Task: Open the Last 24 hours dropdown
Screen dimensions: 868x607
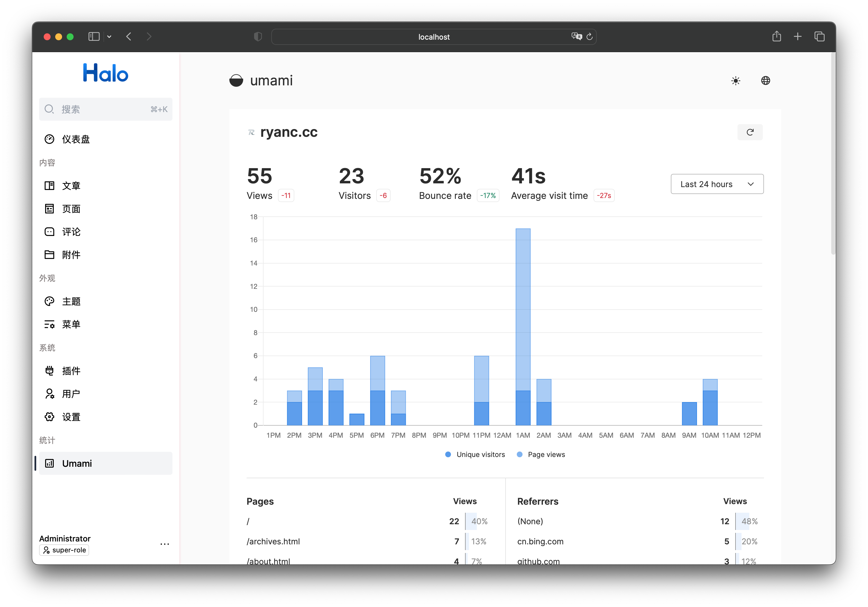Action: tap(717, 184)
